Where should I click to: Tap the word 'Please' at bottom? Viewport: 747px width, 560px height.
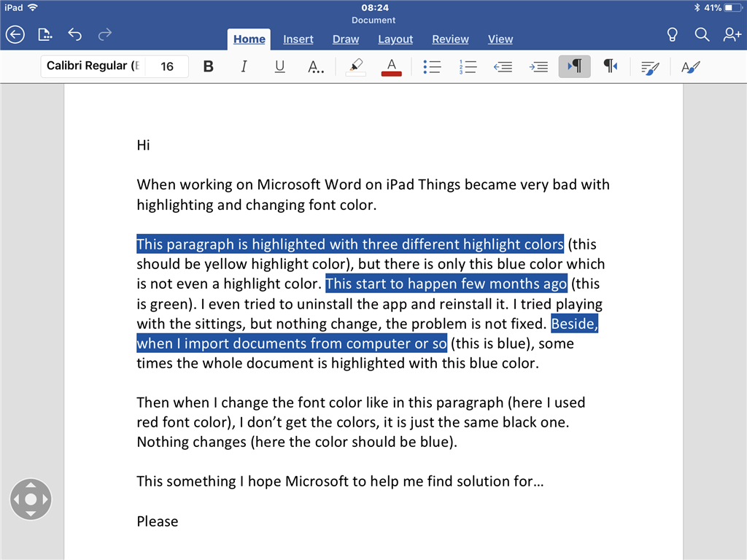tap(158, 521)
